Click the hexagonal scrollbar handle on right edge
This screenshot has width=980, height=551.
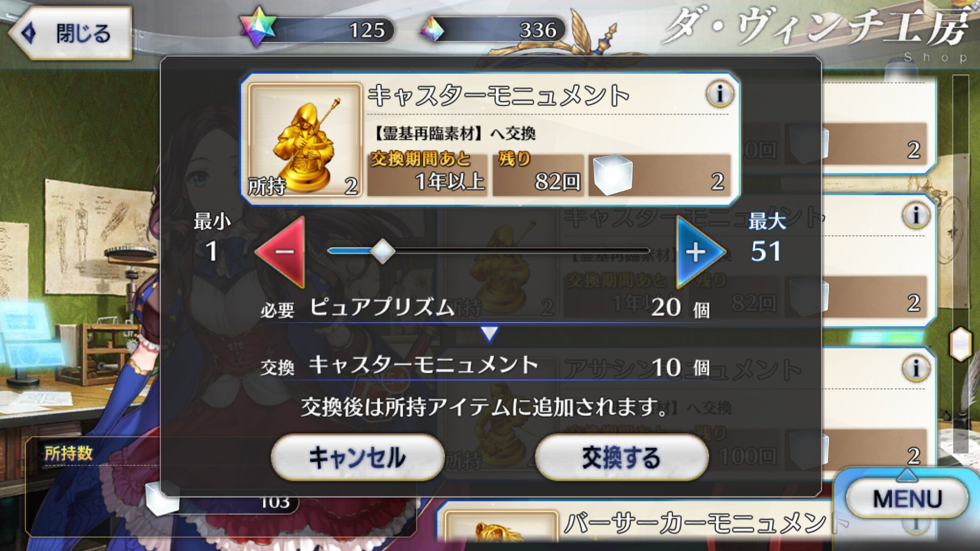(x=960, y=344)
